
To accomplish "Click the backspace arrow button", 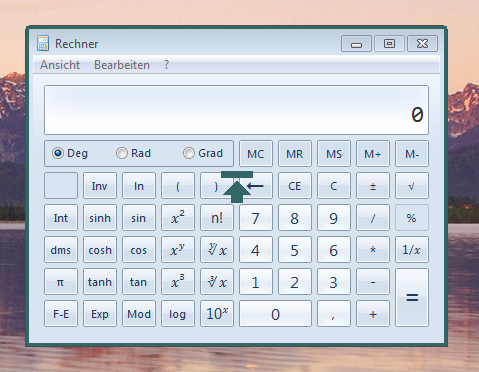I will [x=256, y=186].
